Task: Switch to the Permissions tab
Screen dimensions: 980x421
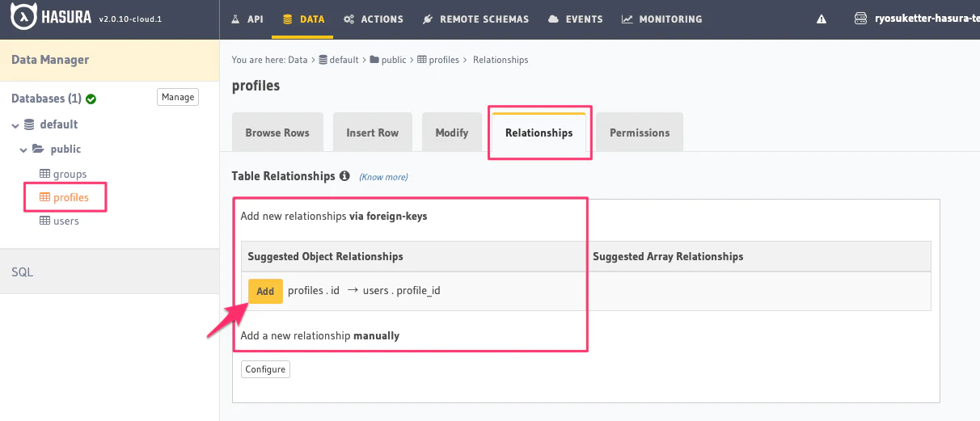Action: tap(640, 132)
